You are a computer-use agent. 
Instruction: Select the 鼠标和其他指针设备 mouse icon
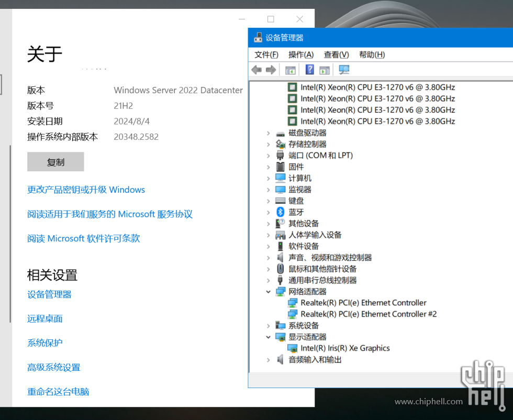point(281,269)
